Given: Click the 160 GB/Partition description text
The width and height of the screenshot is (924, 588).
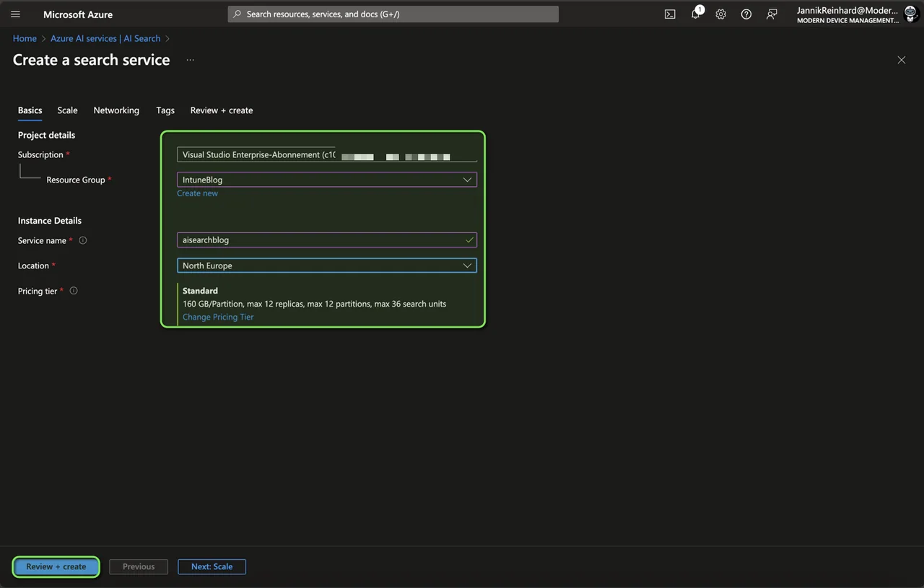Looking at the screenshot, I should click(x=314, y=304).
